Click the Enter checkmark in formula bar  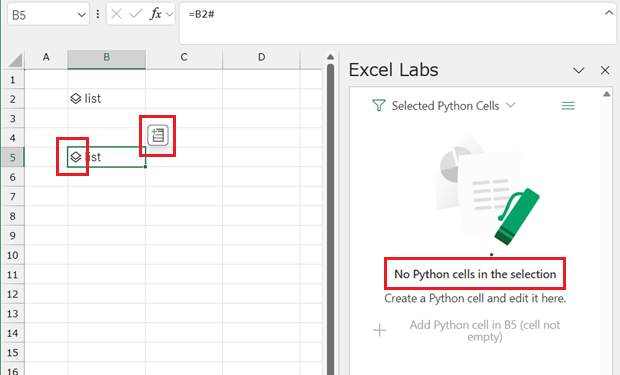point(135,14)
